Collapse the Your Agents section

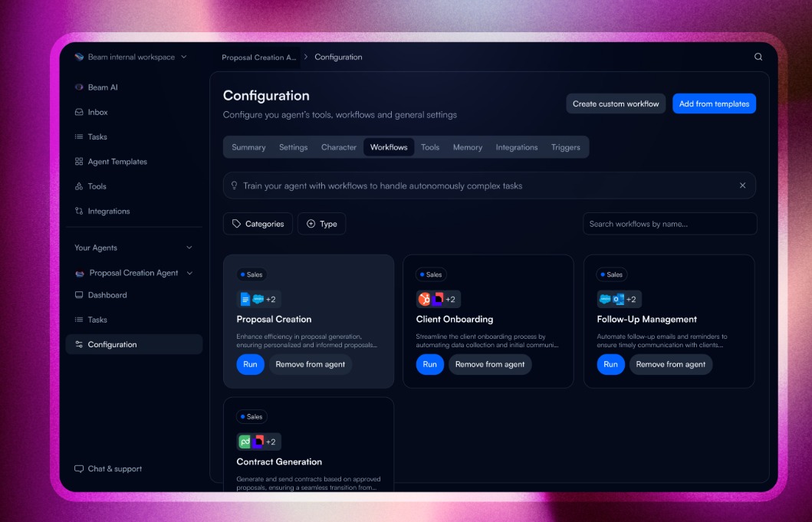[x=189, y=248]
